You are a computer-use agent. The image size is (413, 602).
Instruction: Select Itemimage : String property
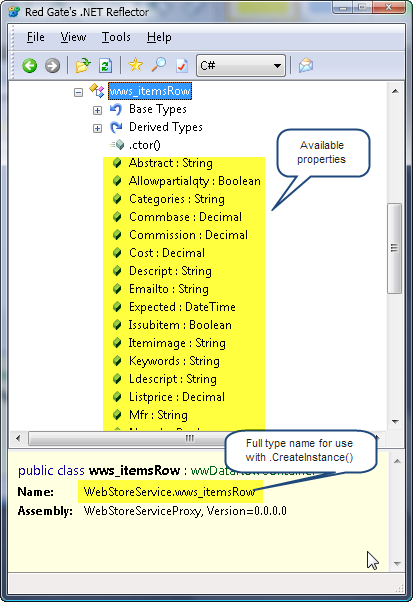[x=177, y=343]
